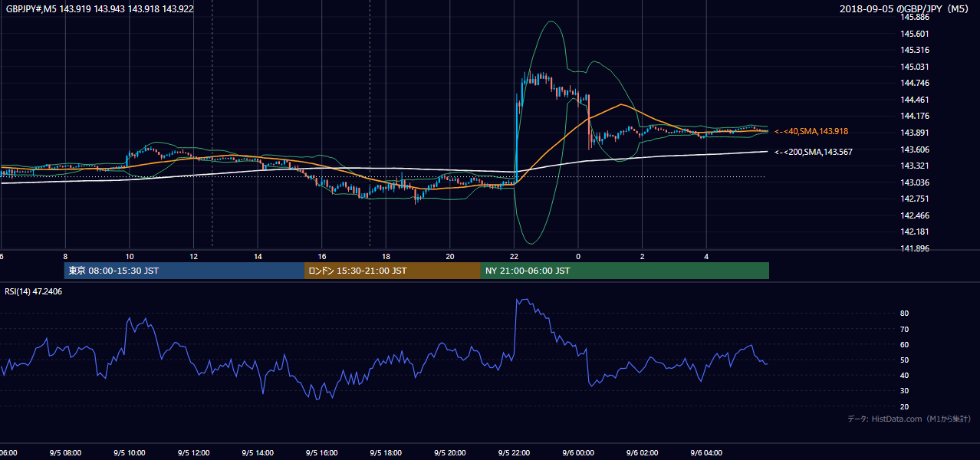Click the 9/5 18:00 time axis label

(386, 453)
